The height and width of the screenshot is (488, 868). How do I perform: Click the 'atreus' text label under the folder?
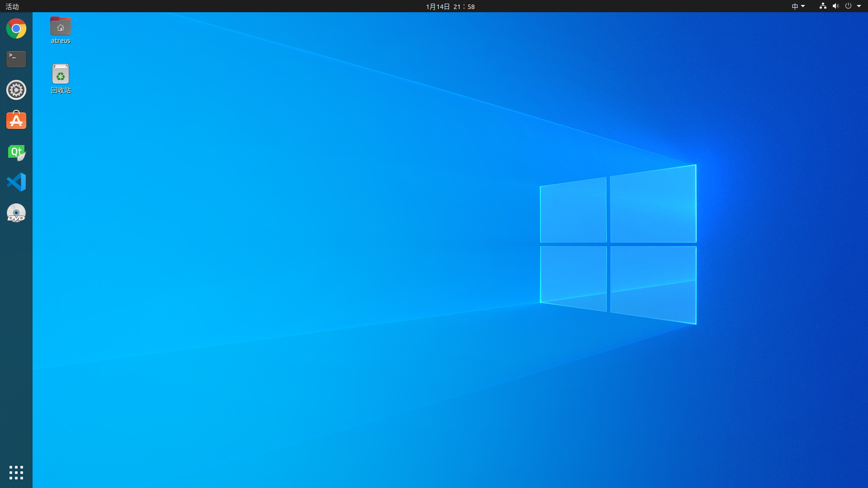click(x=61, y=41)
